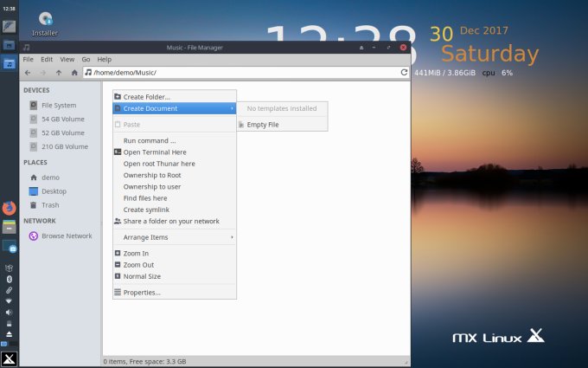
Task: Select Create symlink
Action: point(175,210)
